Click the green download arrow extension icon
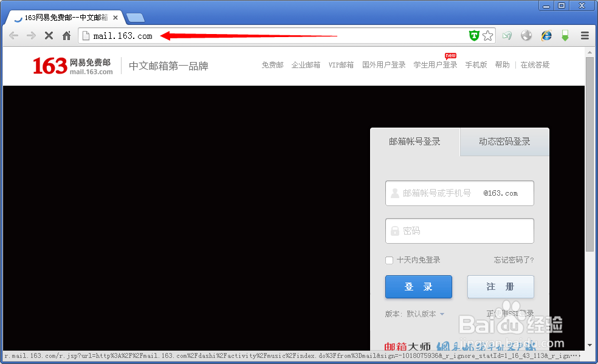Viewport: 598px width, 364px height. [x=565, y=36]
